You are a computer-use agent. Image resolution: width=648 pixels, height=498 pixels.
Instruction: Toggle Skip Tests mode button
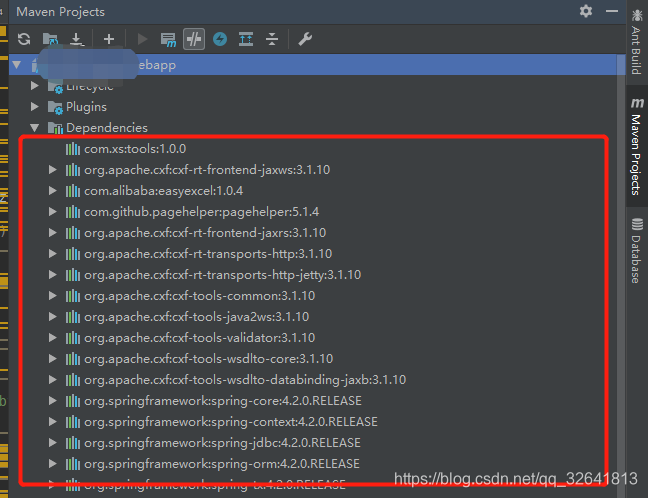[194, 39]
